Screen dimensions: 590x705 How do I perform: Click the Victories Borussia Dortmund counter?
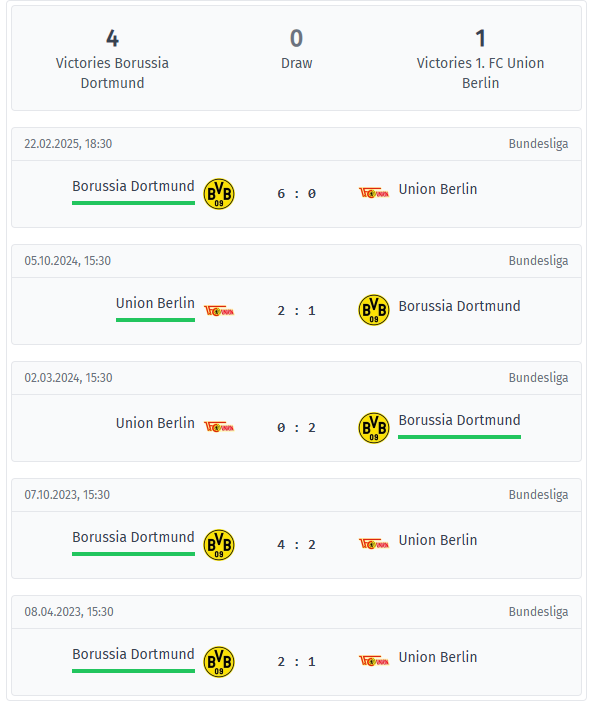(112, 59)
